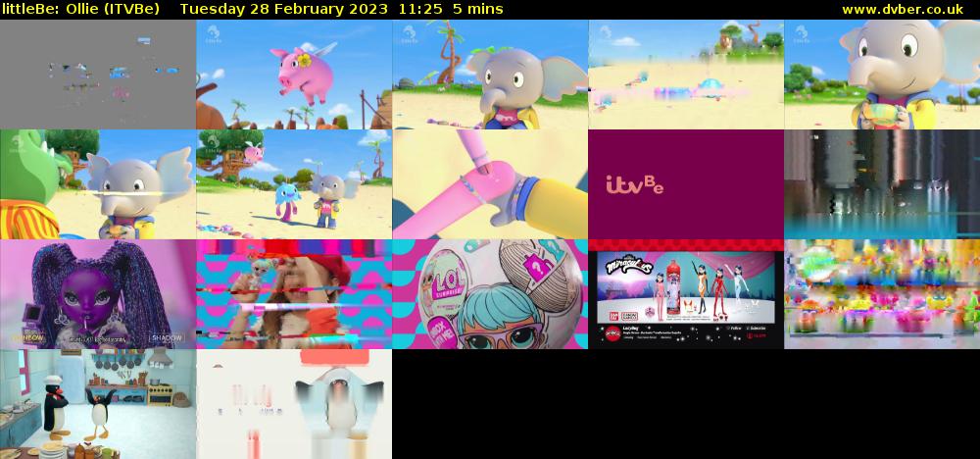This screenshot has height=459, width=980.
Task: Open close-up elephant holding bowl thumbnail
Action: click(882, 75)
